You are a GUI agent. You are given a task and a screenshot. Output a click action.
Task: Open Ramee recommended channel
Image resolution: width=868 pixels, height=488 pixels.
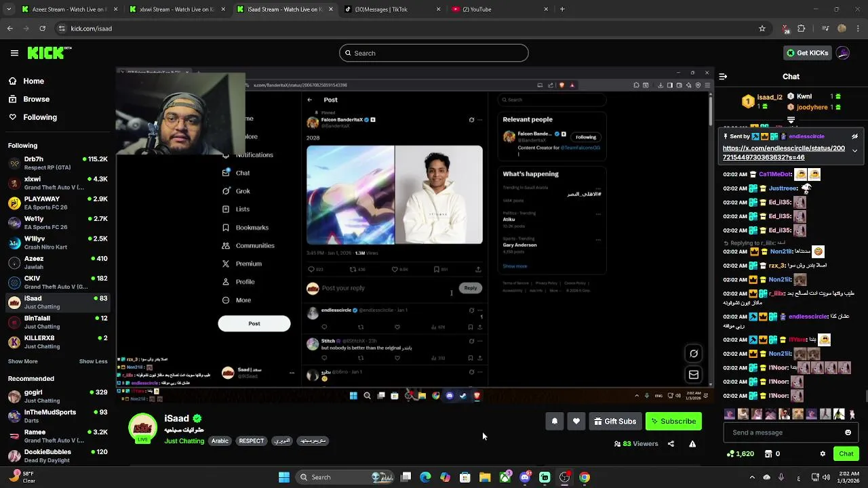[58, 436]
